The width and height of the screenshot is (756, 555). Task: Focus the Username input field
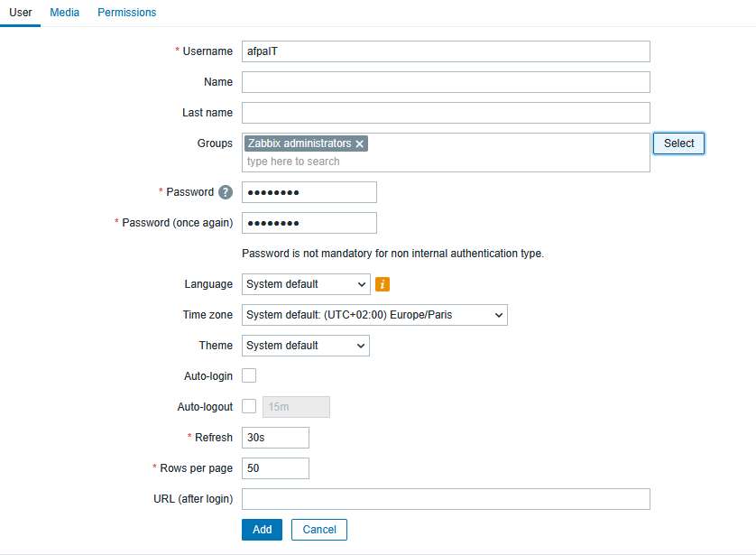pyautogui.click(x=446, y=51)
